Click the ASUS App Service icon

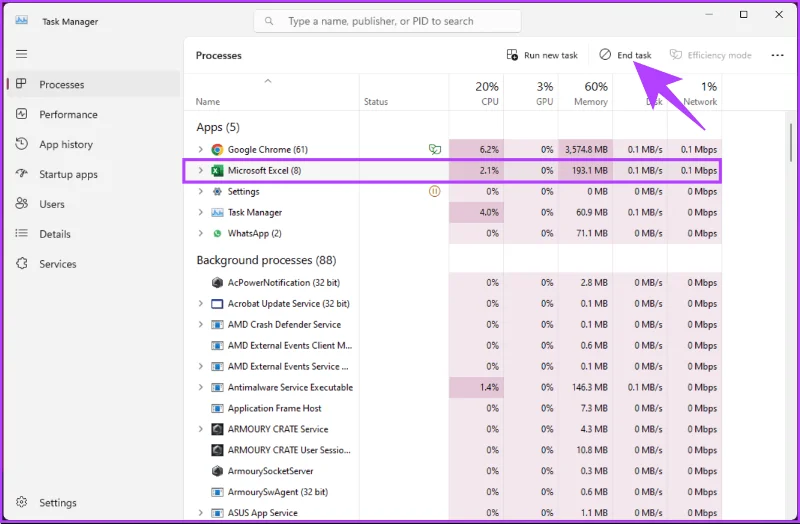tap(217, 513)
